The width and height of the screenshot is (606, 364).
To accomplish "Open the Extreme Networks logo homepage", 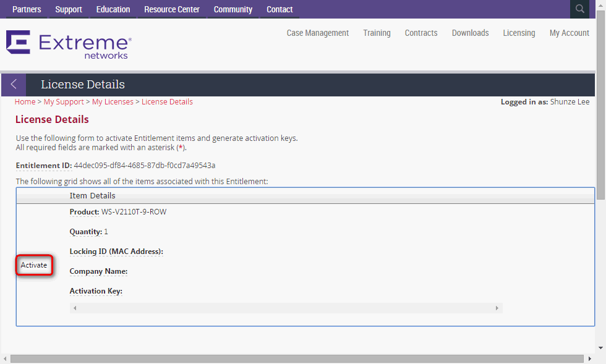I will click(69, 45).
